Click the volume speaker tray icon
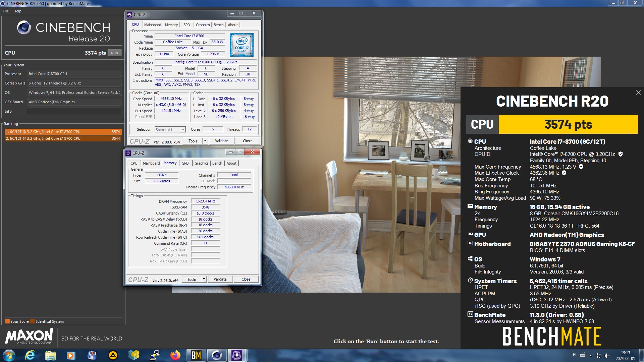The image size is (644, 362). [607, 356]
